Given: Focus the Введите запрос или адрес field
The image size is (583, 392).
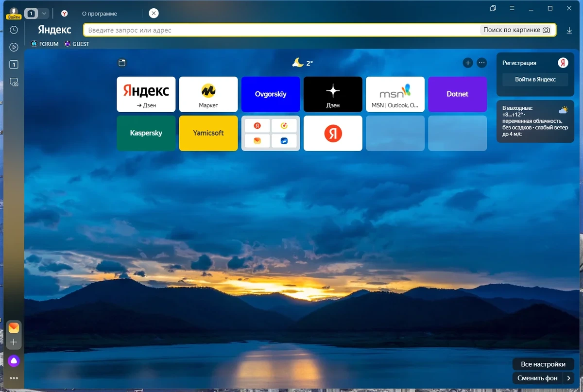Looking at the screenshot, I should (282, 30).
